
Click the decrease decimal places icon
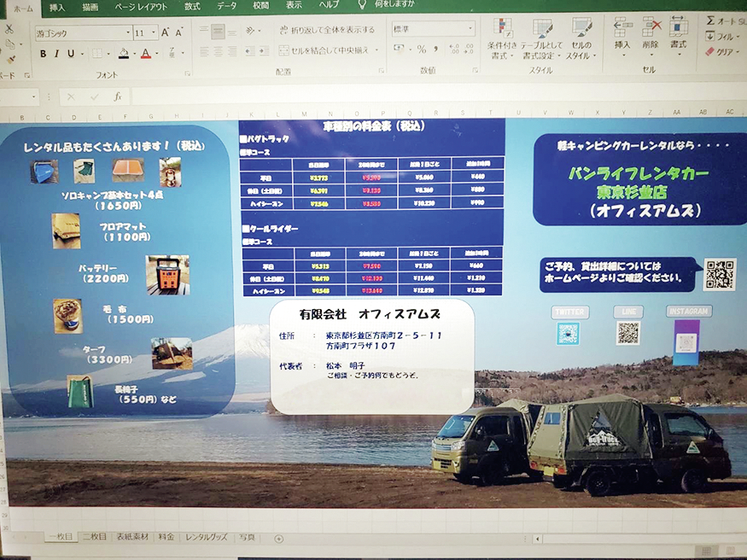(470, 49)
